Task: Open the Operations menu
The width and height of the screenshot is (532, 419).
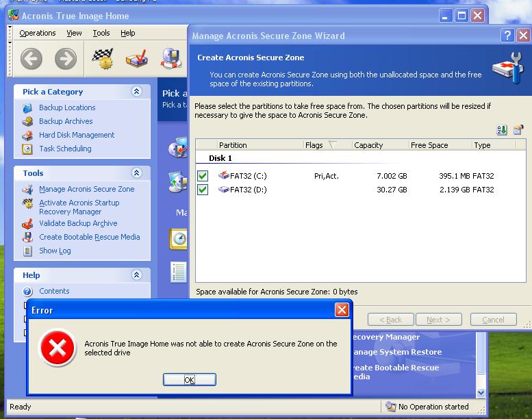Action: 38,33
